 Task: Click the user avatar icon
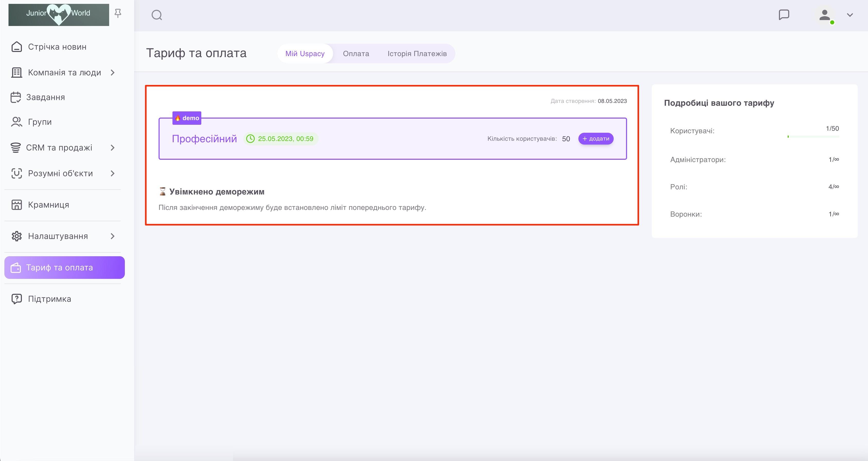(x=824, y=15)
